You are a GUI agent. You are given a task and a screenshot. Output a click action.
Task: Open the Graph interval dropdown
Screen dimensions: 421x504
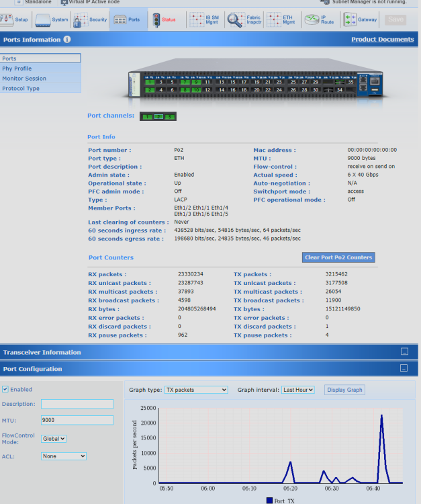pos(298,390)
